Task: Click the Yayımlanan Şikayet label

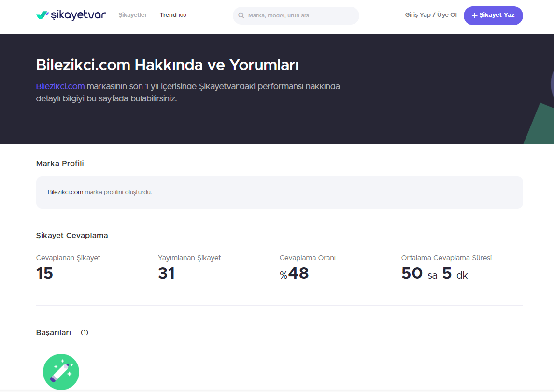Action: [189, 258]
